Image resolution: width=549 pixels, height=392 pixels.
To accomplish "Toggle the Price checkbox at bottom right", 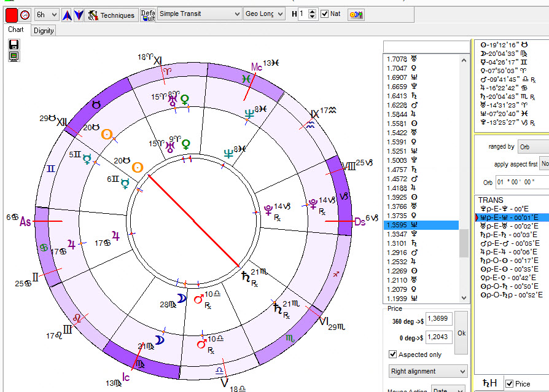I will [x=510, y=384].
